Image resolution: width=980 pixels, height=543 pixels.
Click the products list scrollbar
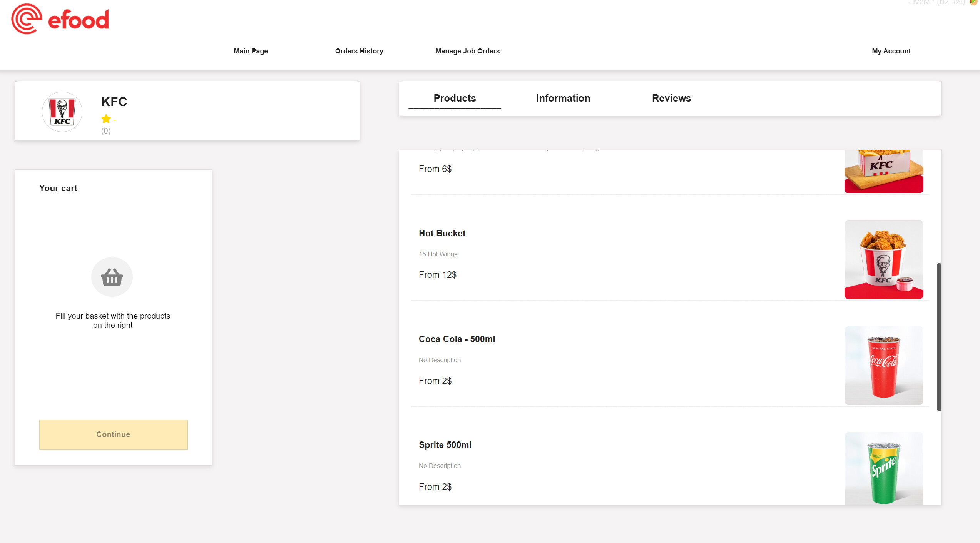tap(939, 337)
